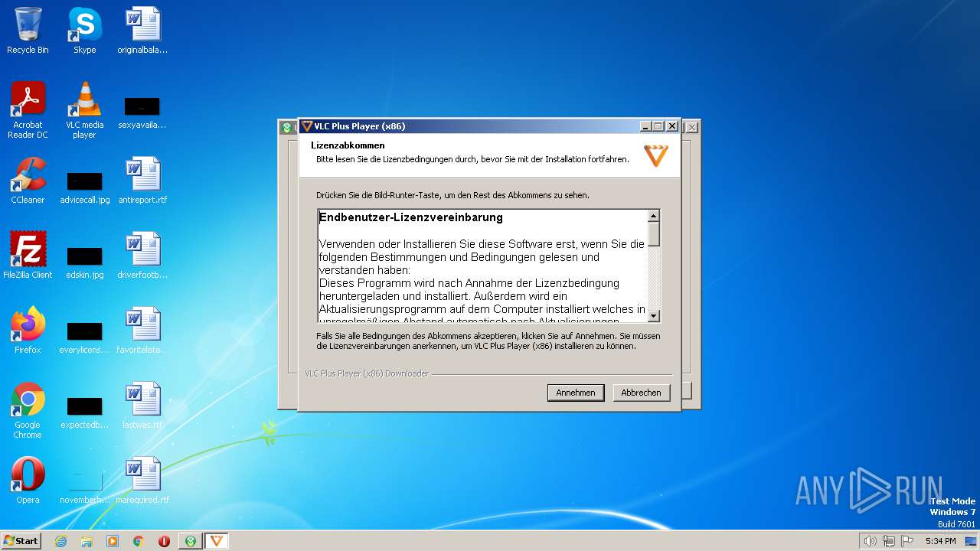
Task: Close the background installer window
Action: click(x=691, y=127)
